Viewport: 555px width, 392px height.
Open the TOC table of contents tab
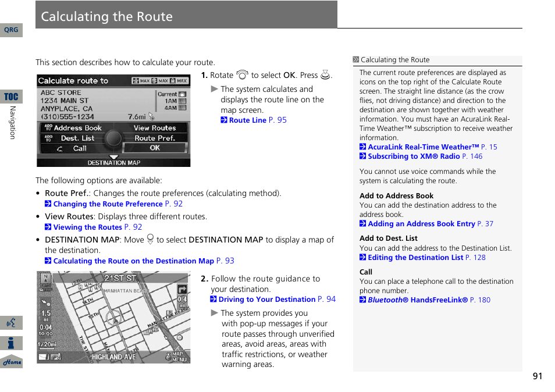(11, 97)
